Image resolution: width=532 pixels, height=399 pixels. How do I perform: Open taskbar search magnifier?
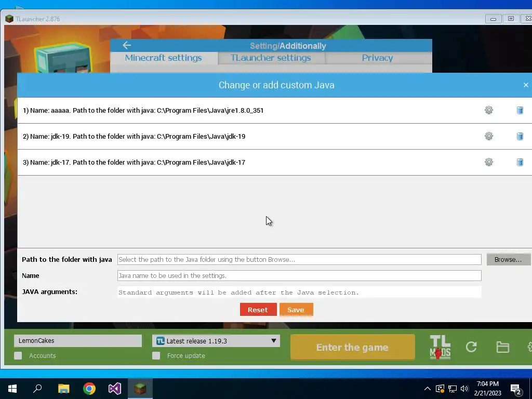37,388
